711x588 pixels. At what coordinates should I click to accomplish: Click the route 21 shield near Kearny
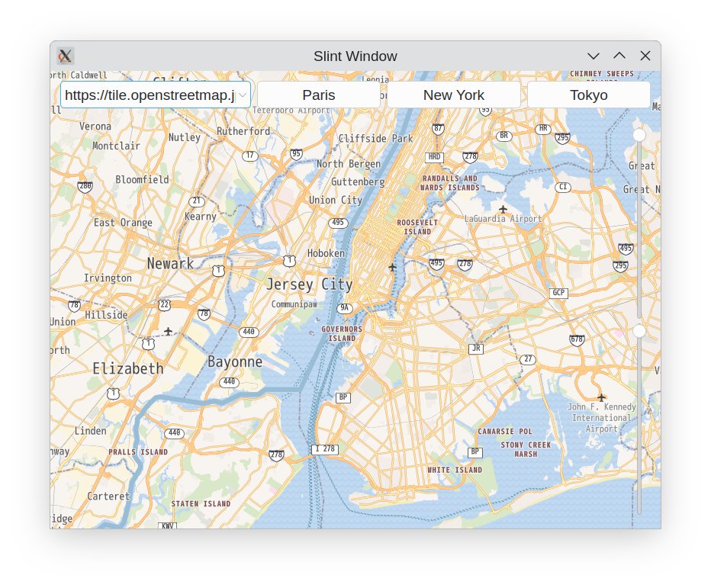[196, 201]
